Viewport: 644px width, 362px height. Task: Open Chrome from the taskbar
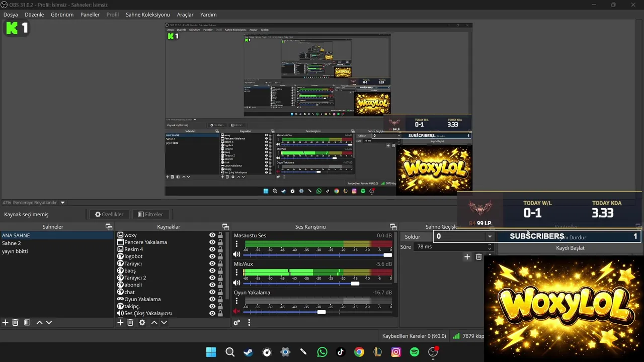[359, 352]
